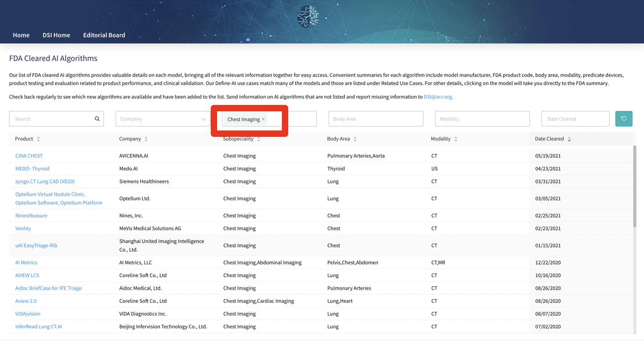The height and width of the screenshot is (344, 644).
Task: Open Editorial Board navigation item
Action: click(104, 35)
